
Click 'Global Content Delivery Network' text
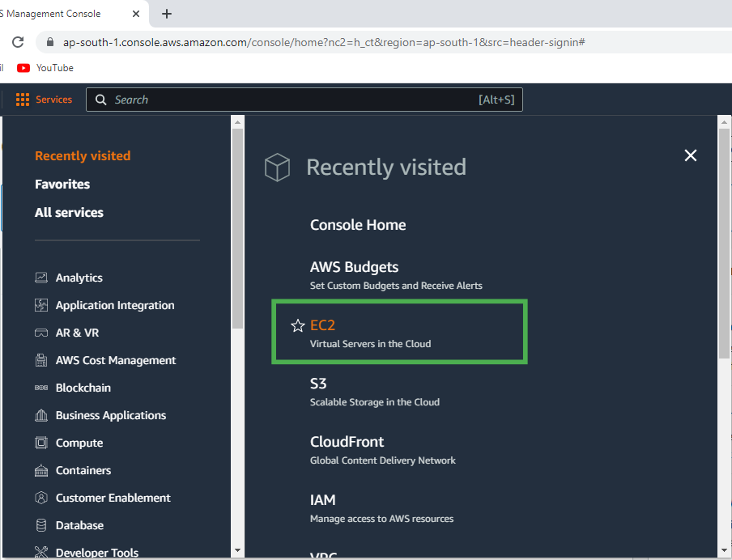point(383,460)
